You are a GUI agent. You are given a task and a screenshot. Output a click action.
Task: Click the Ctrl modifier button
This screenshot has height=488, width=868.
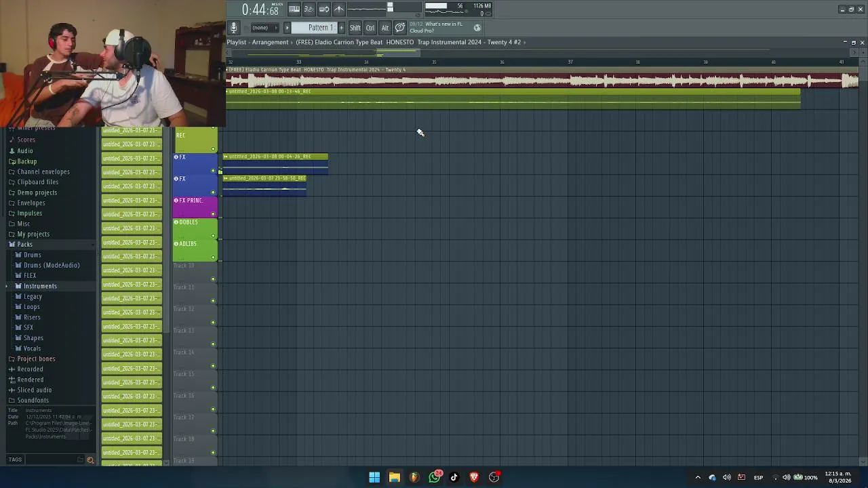click(370, 28)
